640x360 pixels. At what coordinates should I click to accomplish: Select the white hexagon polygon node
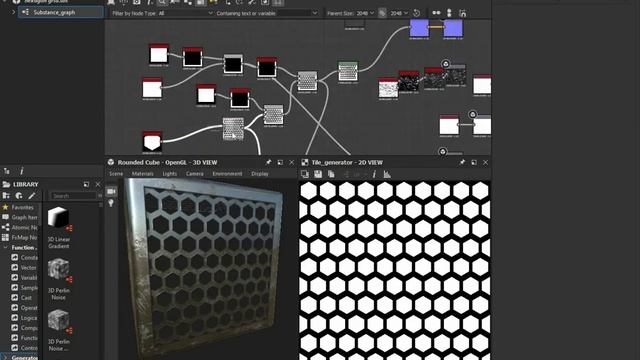pyautogui.click(x=152, y=142)
